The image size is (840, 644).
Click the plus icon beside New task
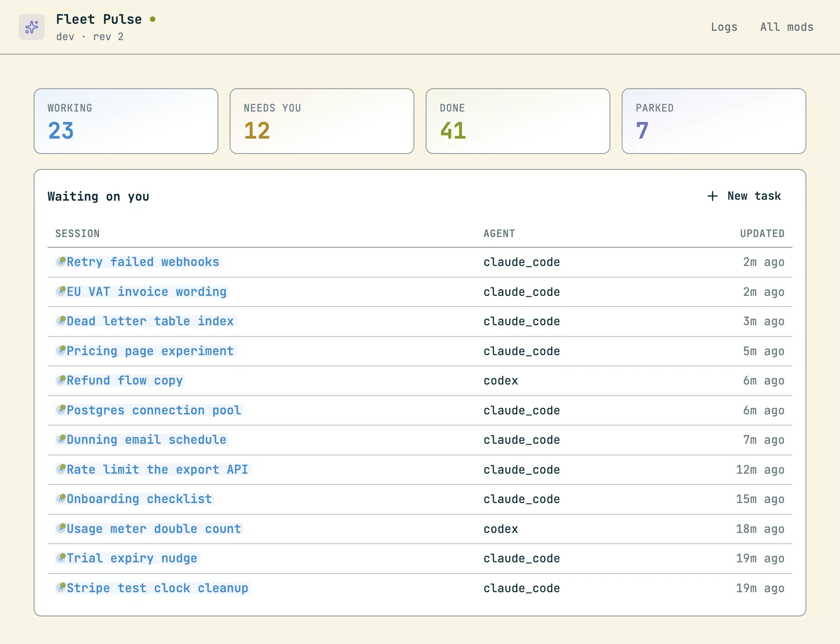713,196
